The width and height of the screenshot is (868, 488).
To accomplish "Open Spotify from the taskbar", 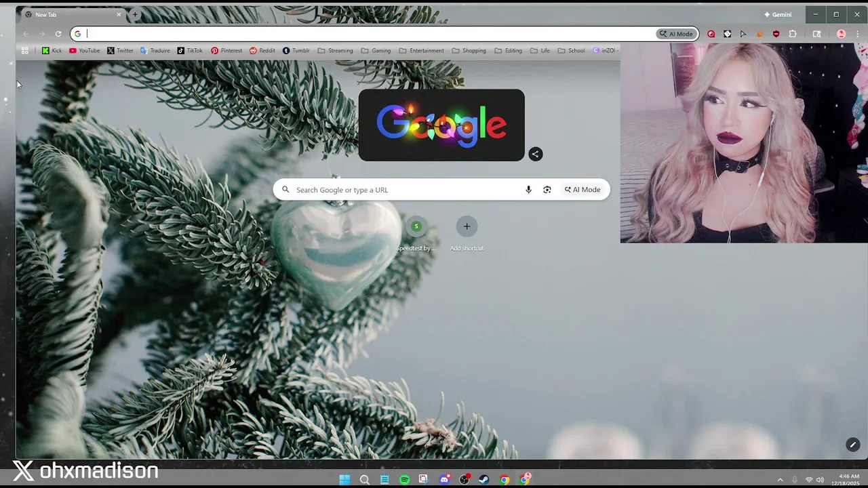I will pos(404,480).
